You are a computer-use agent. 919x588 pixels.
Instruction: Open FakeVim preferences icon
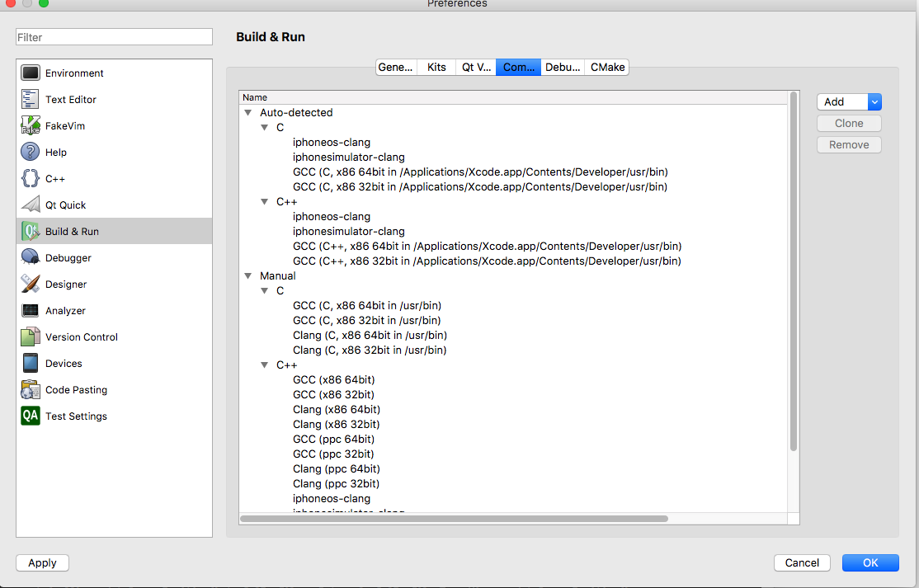(31, 126)
